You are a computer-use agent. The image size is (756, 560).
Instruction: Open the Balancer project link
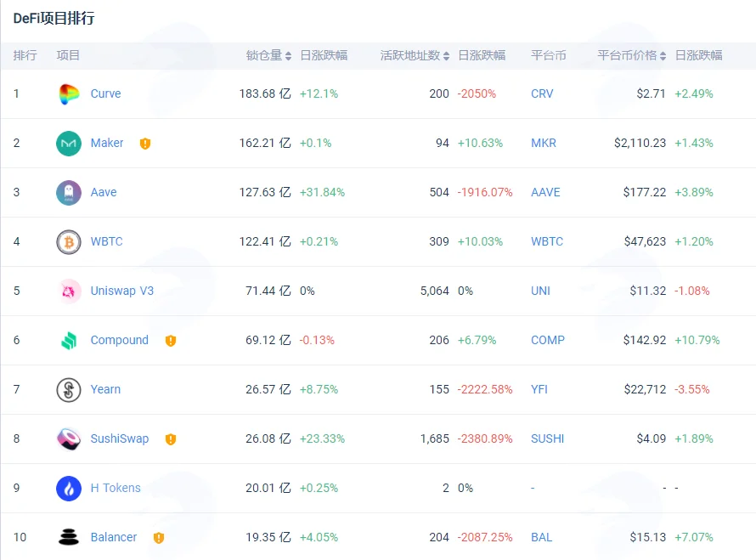tap(114, 537)
